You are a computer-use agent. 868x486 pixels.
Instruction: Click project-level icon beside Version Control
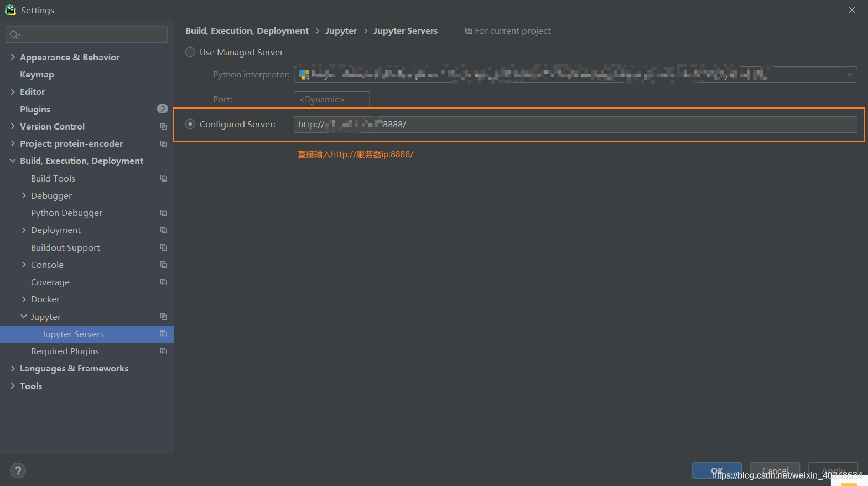[x=163, y=126]
